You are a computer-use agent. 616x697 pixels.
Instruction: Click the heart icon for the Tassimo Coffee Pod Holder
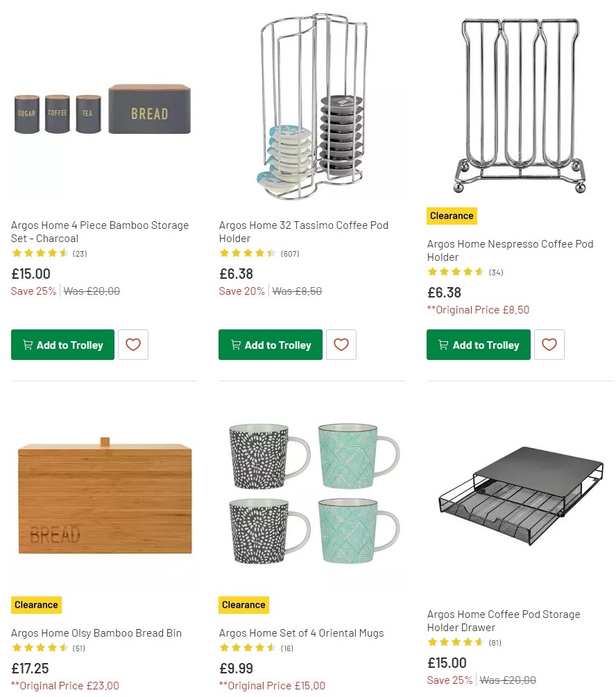click(x=341, y=344)
